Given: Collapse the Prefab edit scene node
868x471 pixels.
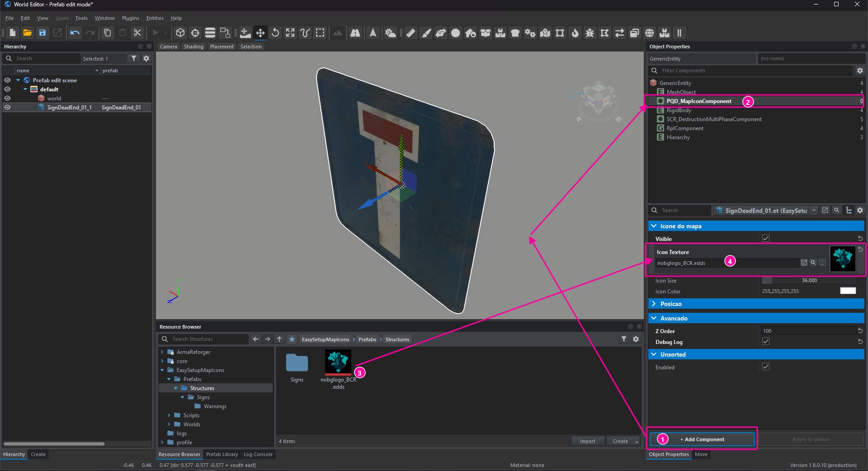Looking at the screenshot, I should coord(18,80).
